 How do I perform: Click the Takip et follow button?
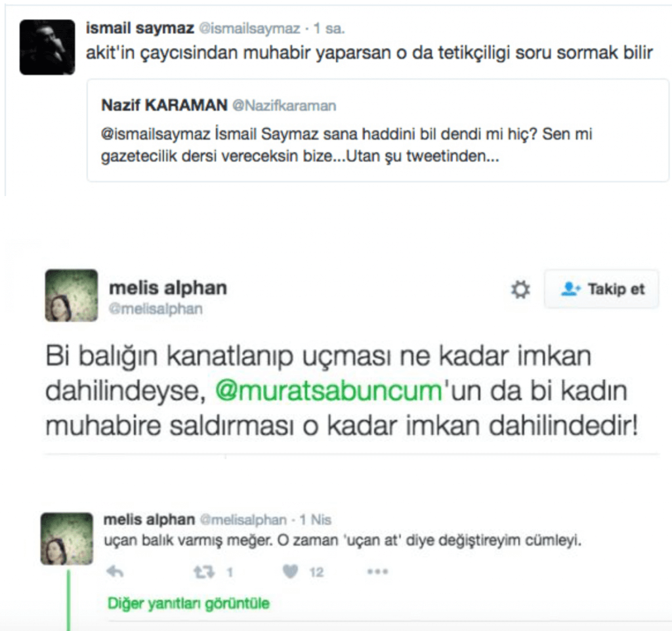601,289
